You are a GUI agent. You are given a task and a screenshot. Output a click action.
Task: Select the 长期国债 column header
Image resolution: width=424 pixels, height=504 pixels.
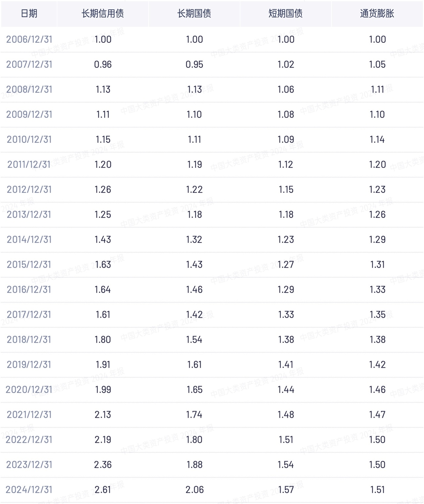[194, 14]
